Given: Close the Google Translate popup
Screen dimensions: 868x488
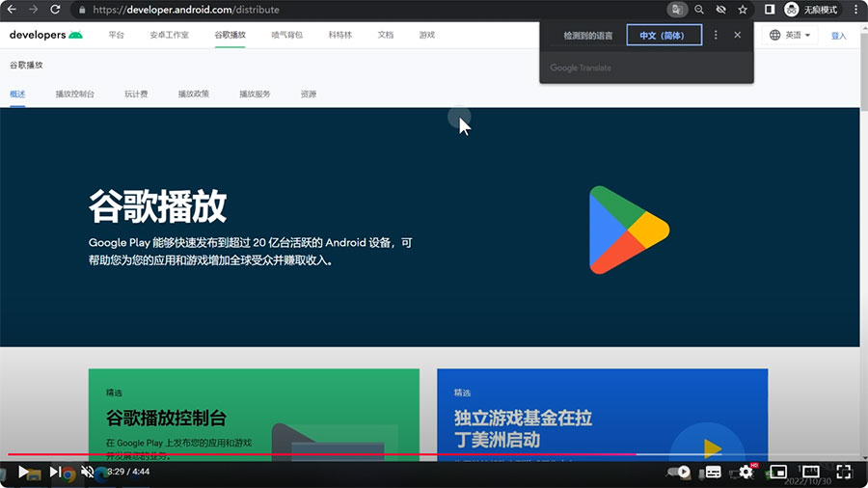Looking at the screenshot, I should 738,35.
